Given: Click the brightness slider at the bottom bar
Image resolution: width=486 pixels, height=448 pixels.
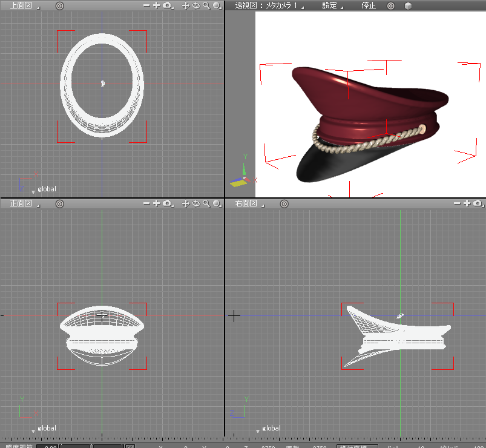Looking at the screenshot, I should (92, 446).
